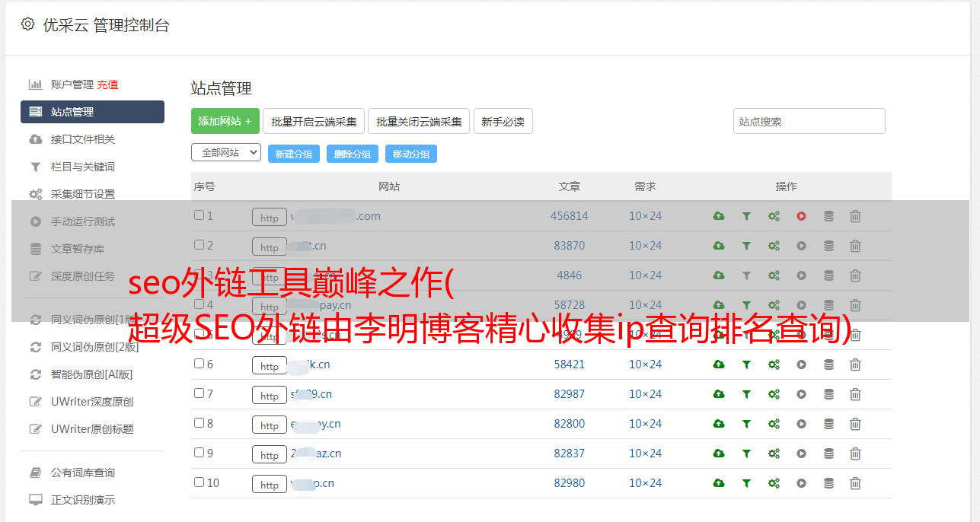
Task: Open 手动运行测试 in the sidebar
Action: [83, 221]
